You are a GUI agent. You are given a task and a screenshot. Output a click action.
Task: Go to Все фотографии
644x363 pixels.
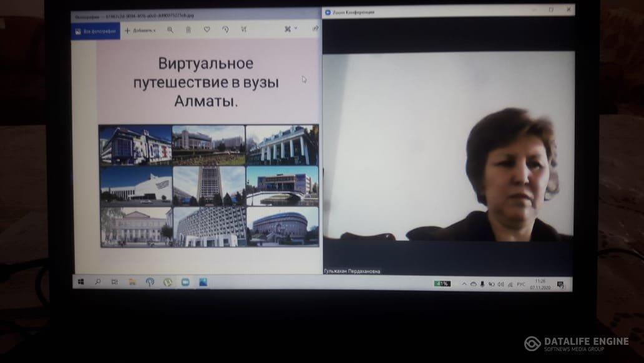pos(95,31)
